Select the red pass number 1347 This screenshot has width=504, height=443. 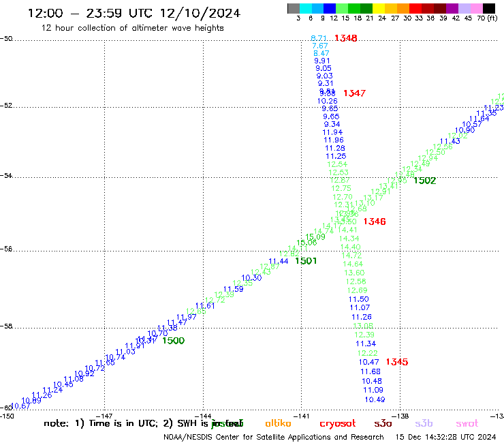354,93
